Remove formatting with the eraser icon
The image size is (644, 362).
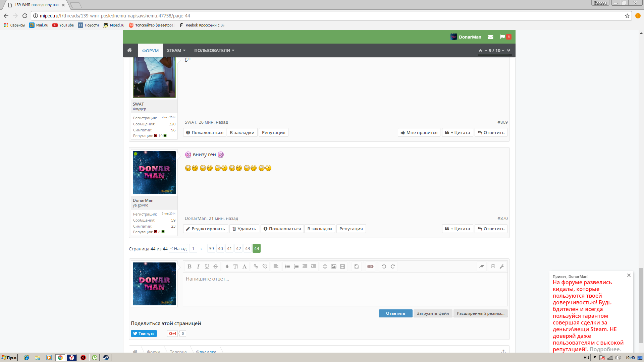482,266
